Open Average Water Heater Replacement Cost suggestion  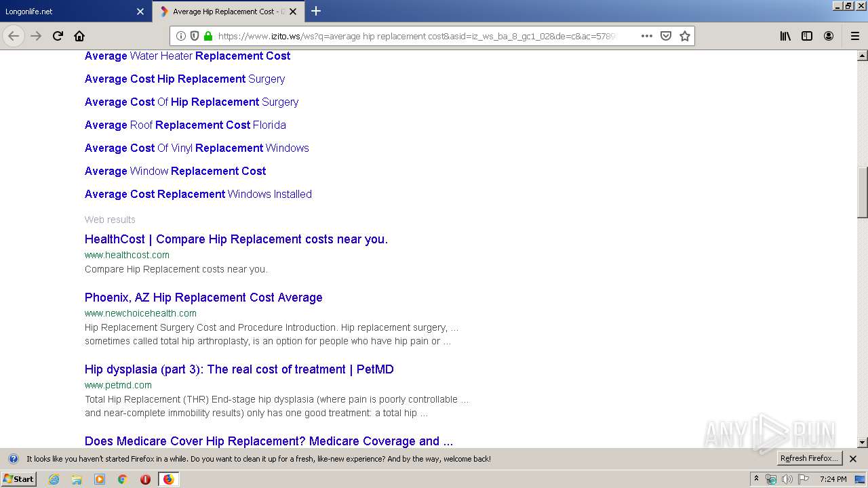[187, 56]
